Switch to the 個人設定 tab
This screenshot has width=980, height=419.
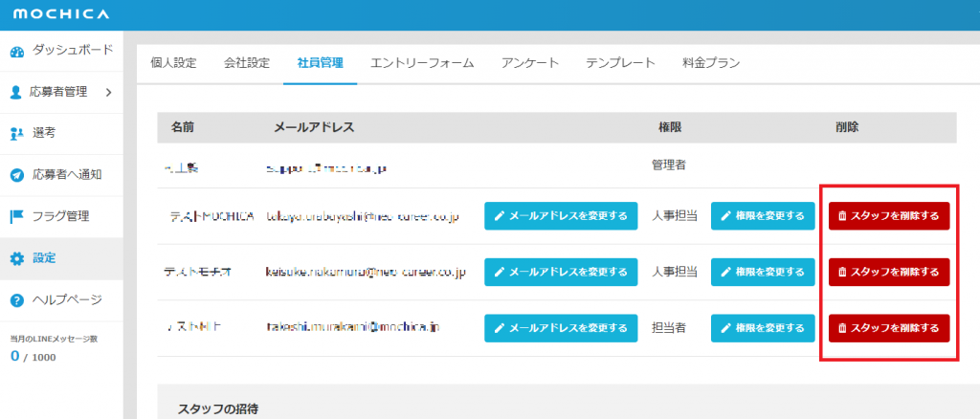pos(173,63)
